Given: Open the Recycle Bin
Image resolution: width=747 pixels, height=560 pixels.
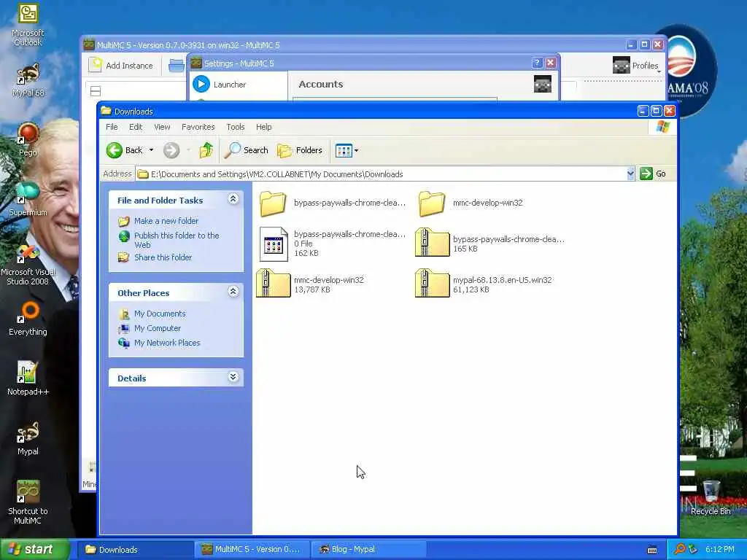Looking at the screenshot, I should [x=711, y=497].
